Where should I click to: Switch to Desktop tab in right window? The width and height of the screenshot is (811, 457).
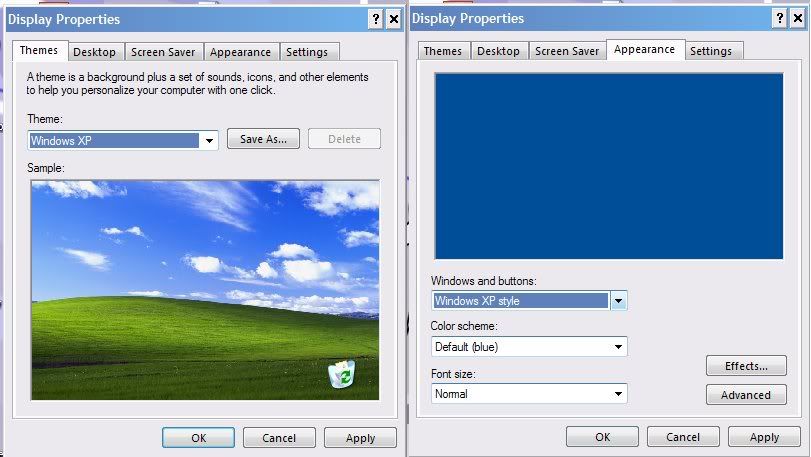499,51
